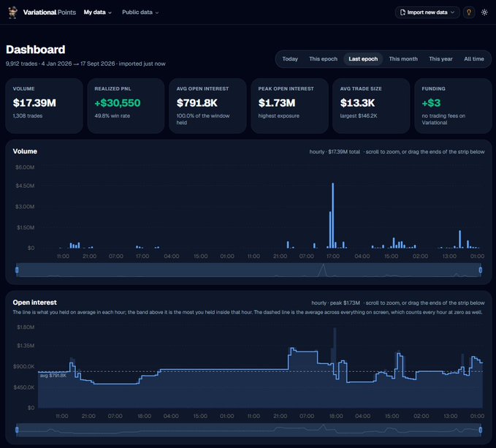Expand the Import new data chevron
Image resolution: width=496 pixels, height=448 pixels.
coord(452,12)
